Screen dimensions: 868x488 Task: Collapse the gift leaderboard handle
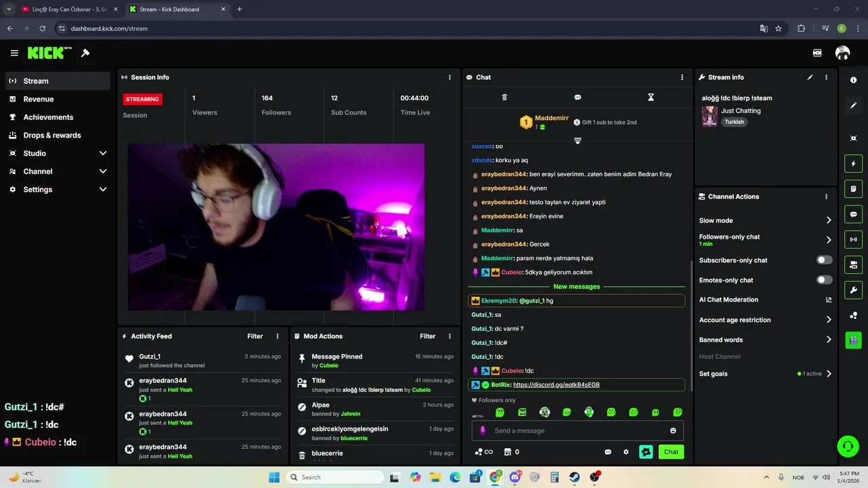coord(578,140)
